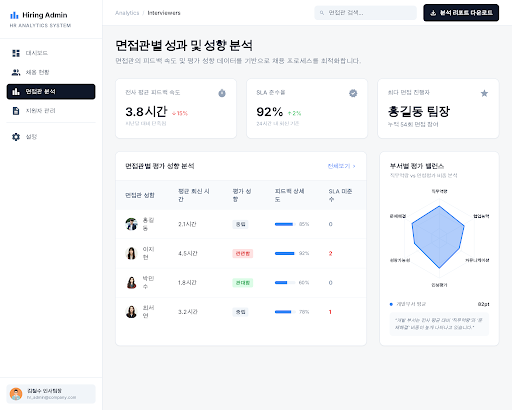Viewport: 512px width, 410px height.
Task: Click the Hiring Admin bar chart logo
Action: pos(14,15)
